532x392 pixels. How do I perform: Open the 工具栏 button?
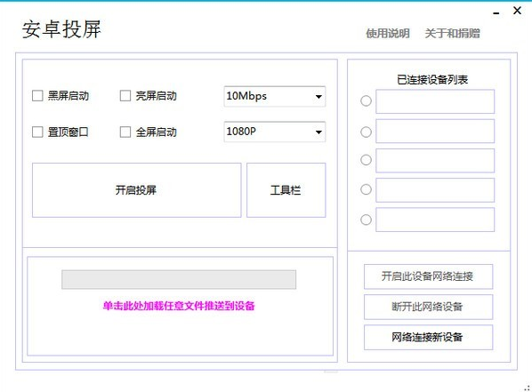point(286,190)
